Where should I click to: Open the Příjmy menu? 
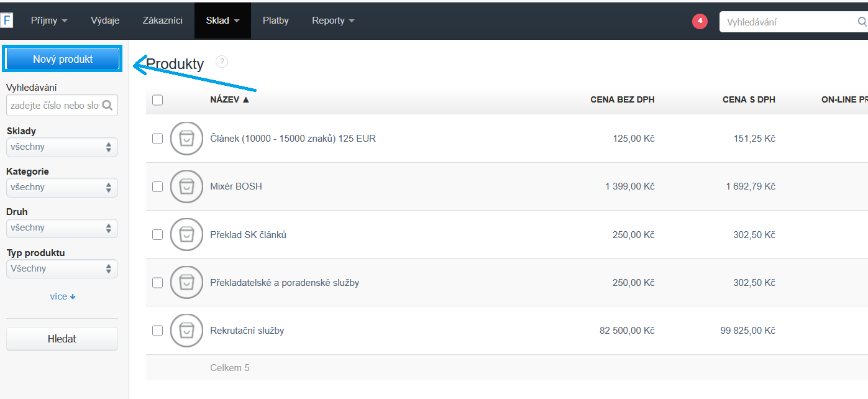pos(49,21)
